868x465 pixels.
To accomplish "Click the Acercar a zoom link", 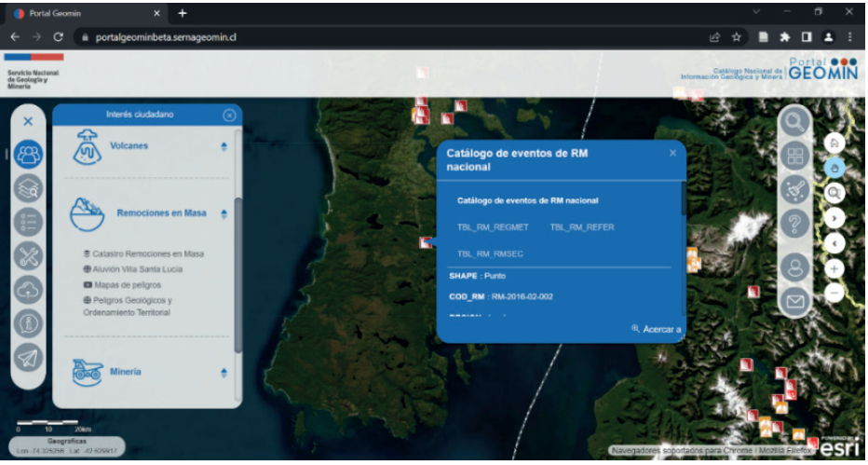I will tap(657, 329).
